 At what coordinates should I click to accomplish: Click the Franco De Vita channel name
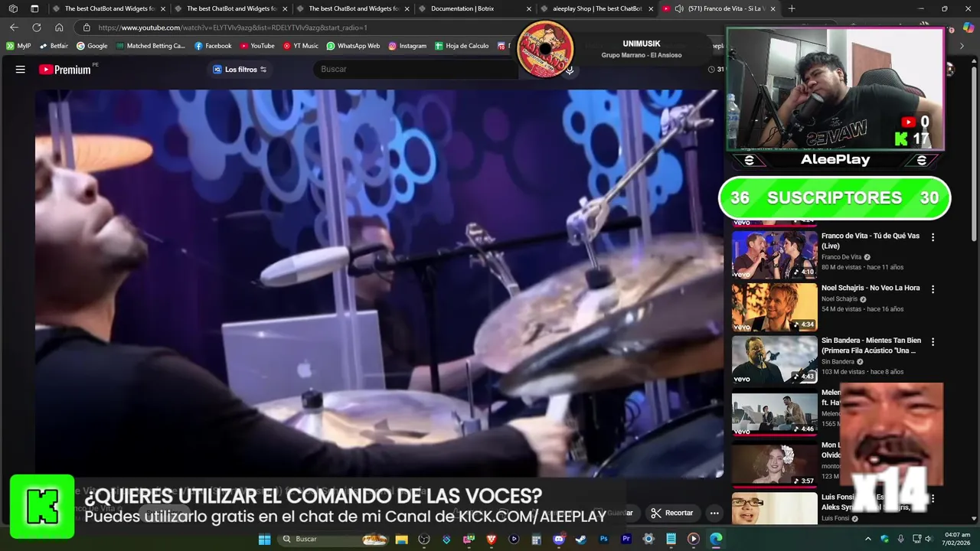[841, 257]
